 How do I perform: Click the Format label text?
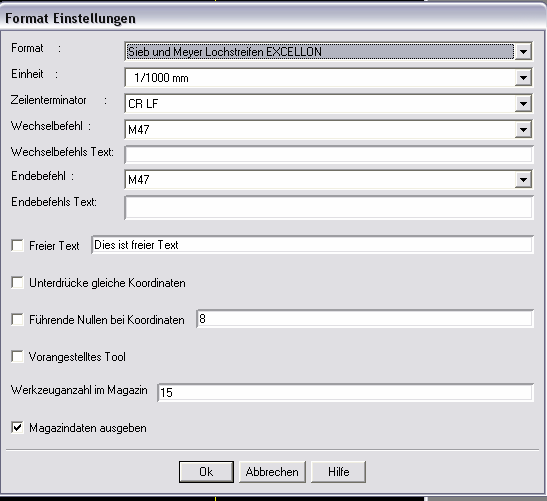[27, 48]
